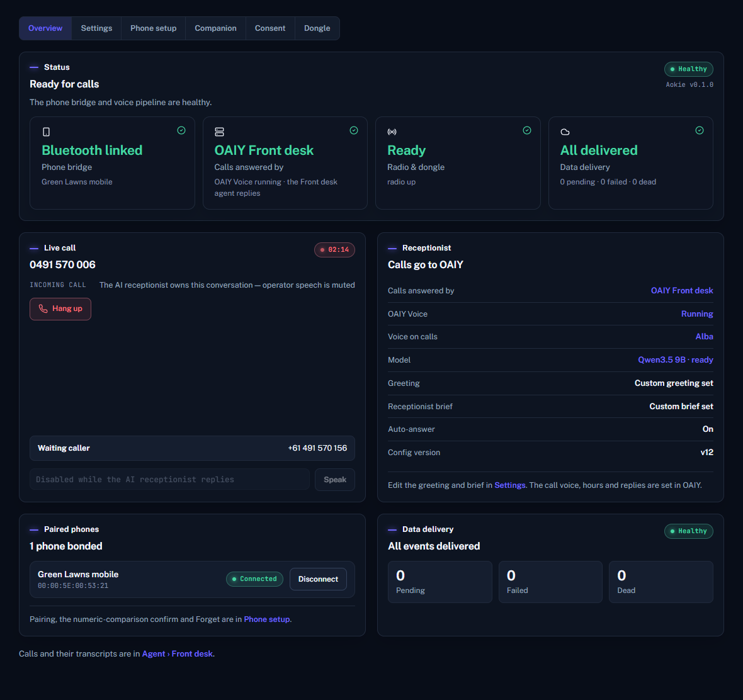Click the radio signal icon on Ready card

point(392,132)
